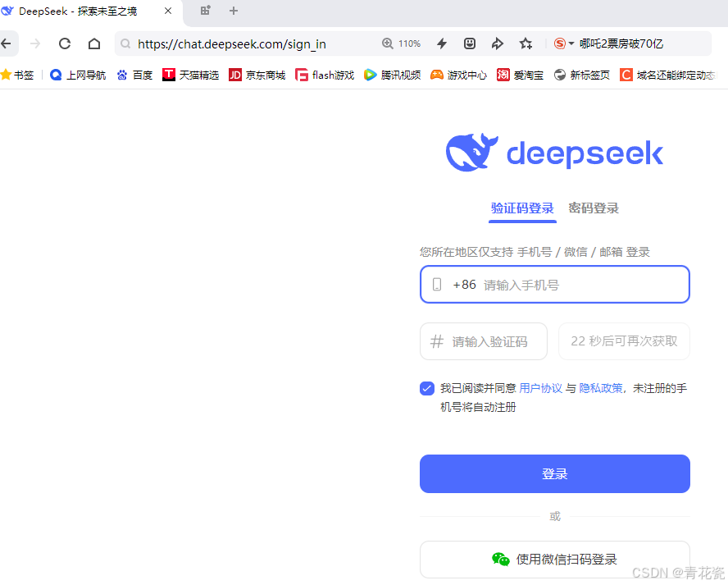Click the 用户协议 link
The width and height of the screenshot is (728, 585).
click(x=540, y=388)
